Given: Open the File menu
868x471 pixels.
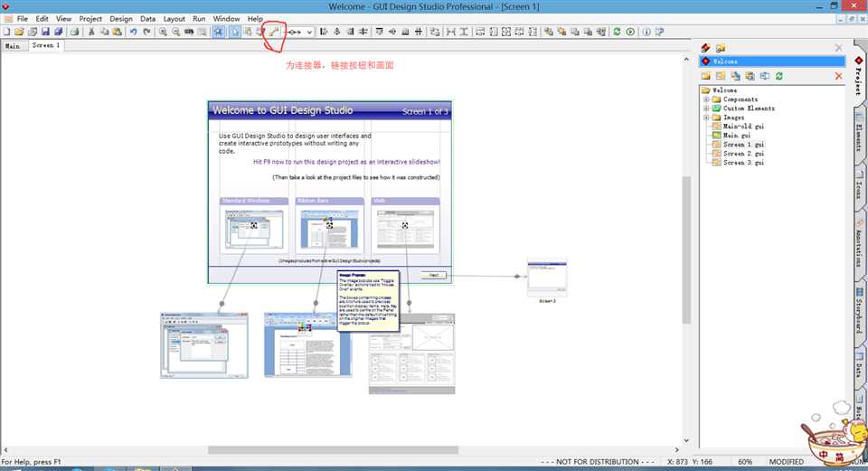Looking at the screenshot, I should click(x=22, y=19).
